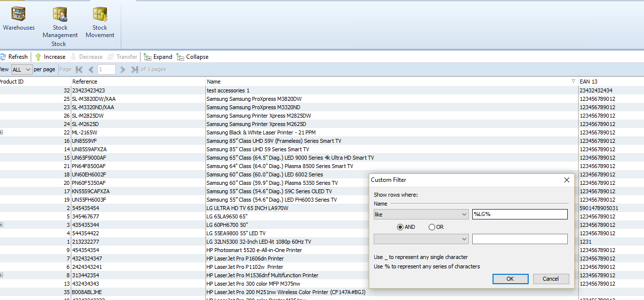Confirm filter with OK button

pyautogui.click(x=510, y=279)
